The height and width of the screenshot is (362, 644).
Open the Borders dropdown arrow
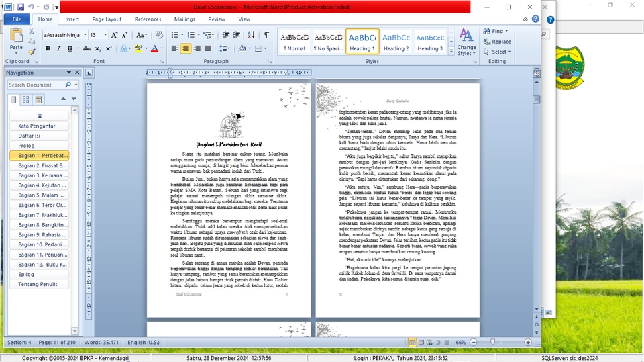[x=266, y=48]
